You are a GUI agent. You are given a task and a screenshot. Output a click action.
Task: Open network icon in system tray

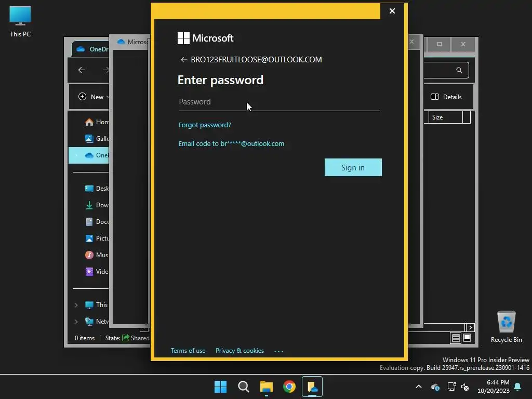(451, 387)
